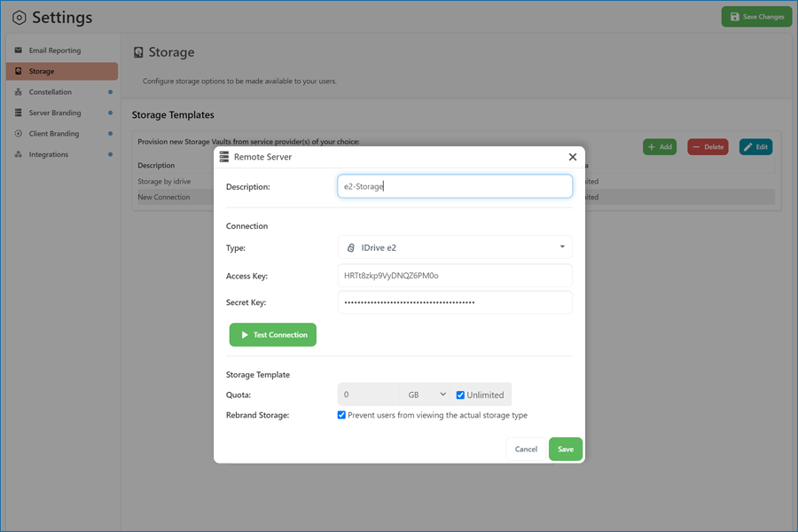798x532 pixels.
Task: Click the blue dot beside Server Branding
Action: tap(110, 113)
